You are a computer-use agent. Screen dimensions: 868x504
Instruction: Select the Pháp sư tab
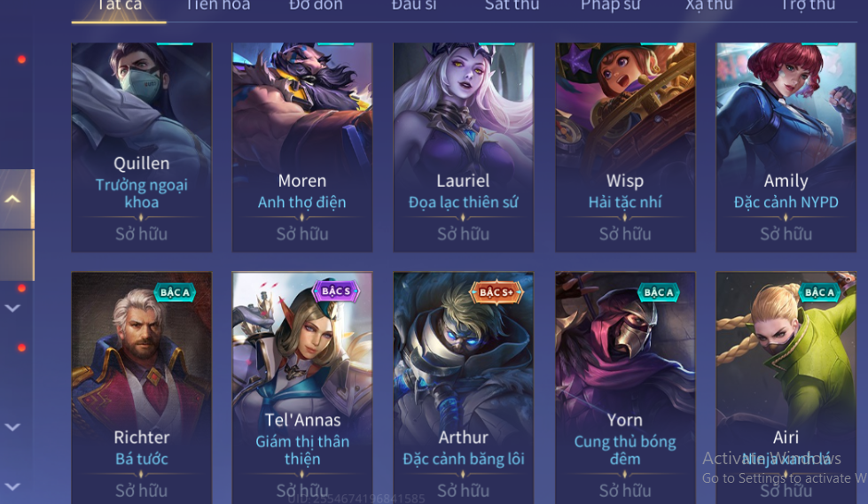click(x=610, y=5)
